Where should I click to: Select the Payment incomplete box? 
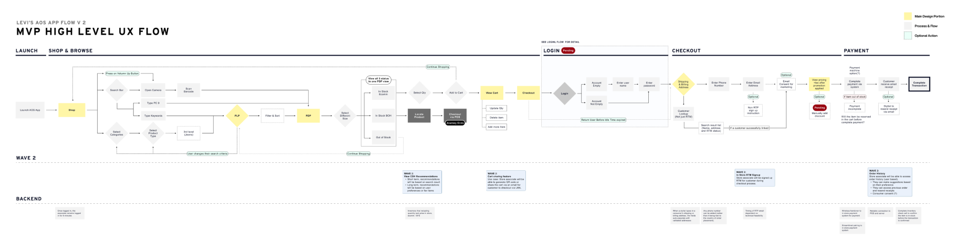[855, 107]
